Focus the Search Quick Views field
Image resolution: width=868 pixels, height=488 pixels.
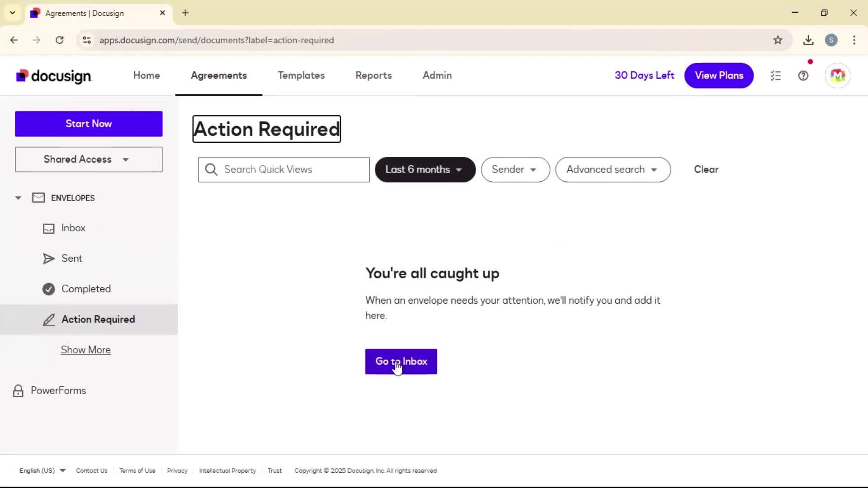284,169
